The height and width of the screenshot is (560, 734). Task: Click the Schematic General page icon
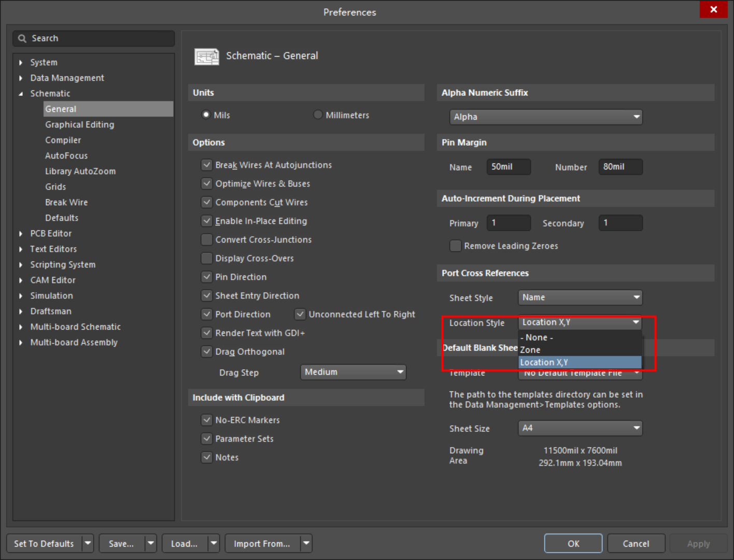[x=206, y=56]
